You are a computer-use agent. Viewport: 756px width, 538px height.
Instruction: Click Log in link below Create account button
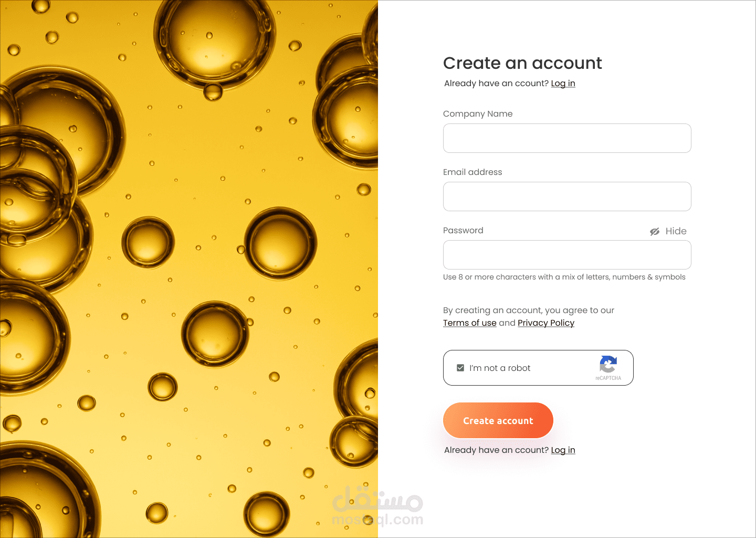point(563,450)
